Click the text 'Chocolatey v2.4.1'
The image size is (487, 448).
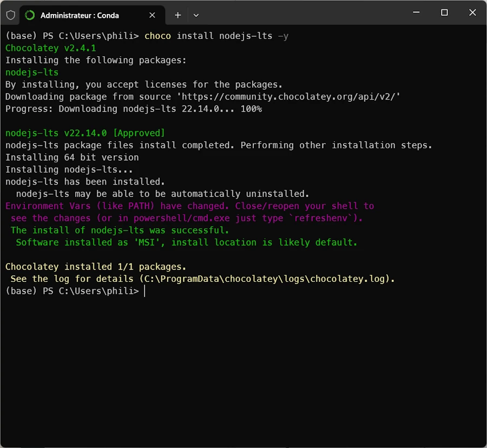[51, 48]
